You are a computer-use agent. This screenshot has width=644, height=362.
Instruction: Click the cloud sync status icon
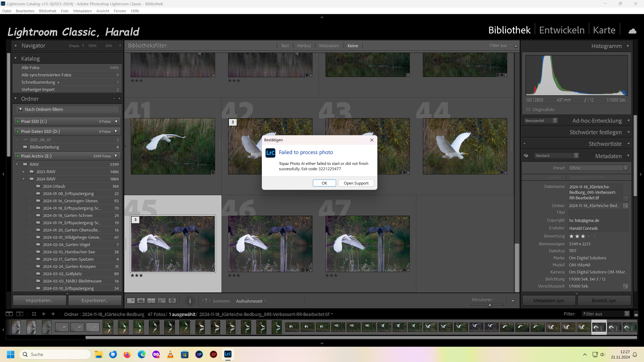tap(632, 31)
